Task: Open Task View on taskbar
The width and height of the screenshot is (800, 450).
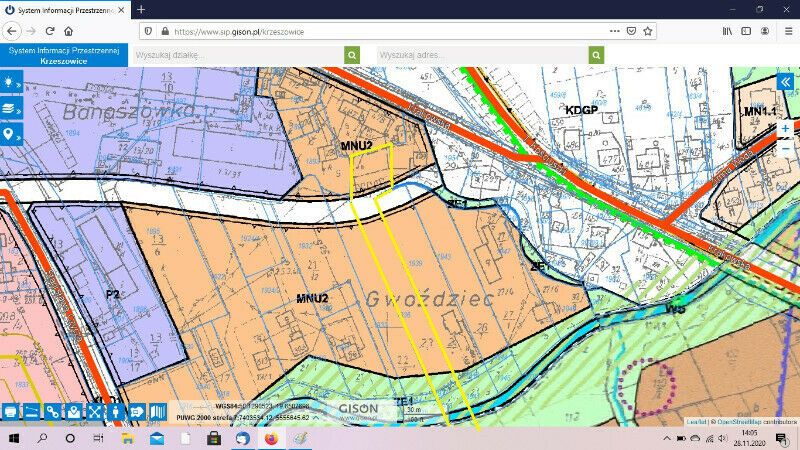Action: tap(98, 438)
